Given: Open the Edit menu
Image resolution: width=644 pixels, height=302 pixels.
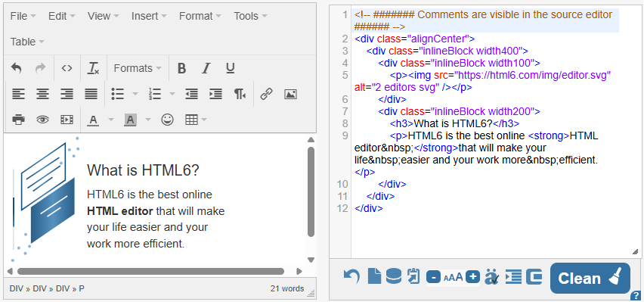Looking at the screenshot, I should coord(62,16).
